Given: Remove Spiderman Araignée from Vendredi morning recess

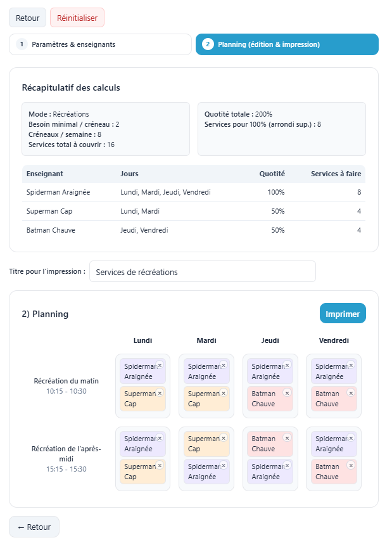Looking at the screenshot, I should point(351,366).
